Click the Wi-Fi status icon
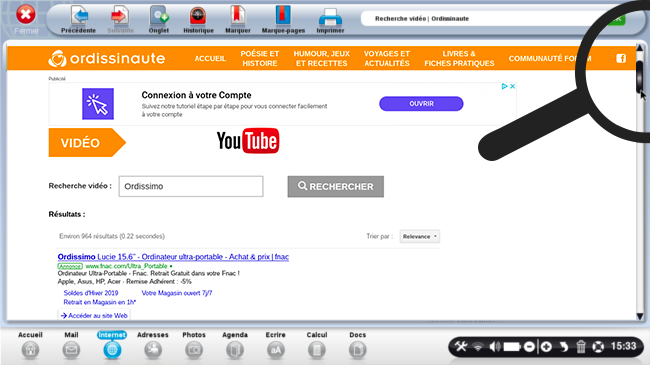The height and width of the screenshot is (365, 650). pos(478,347)
